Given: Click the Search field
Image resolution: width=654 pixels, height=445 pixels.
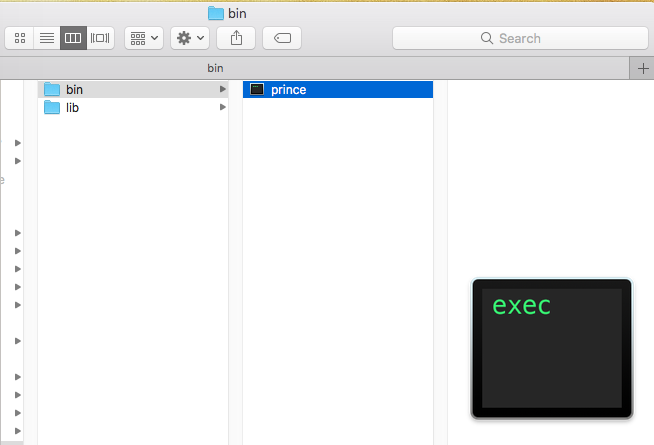Looking at the screenshot, I should coord(520,38).
